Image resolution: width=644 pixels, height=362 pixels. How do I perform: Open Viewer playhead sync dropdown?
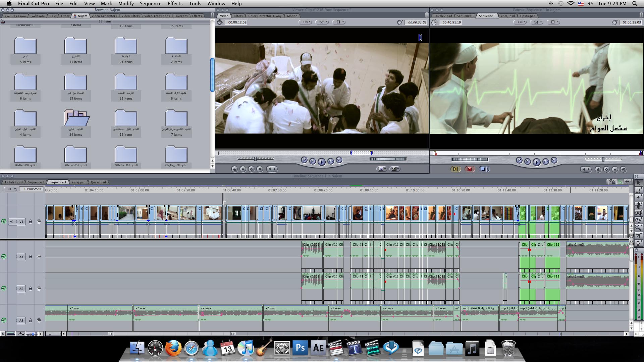coord(322,22)
